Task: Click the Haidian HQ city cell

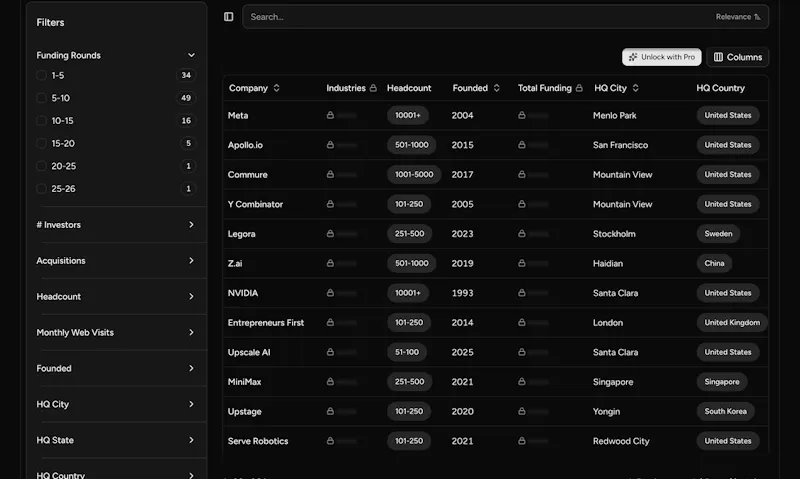Action: click(608, 263)
